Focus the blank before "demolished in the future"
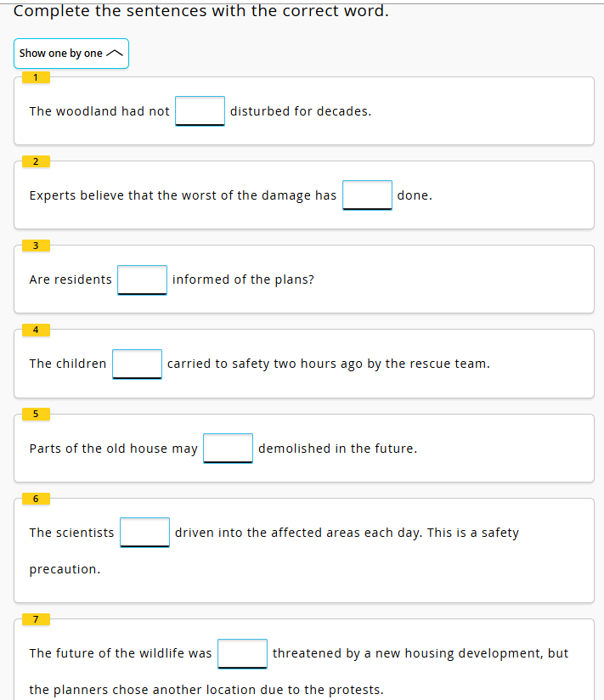The image size is (604, 700). pos(228,448)
